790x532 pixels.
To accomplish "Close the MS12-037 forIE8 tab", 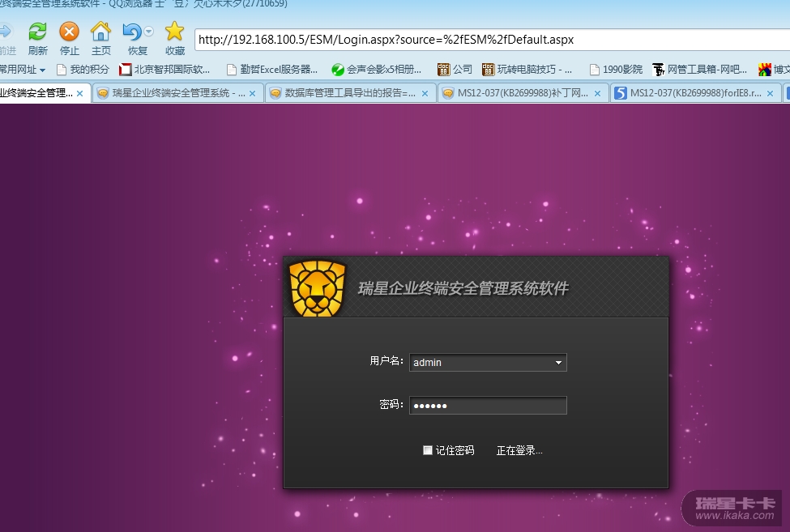I will pyautogui.click(x=770, y=93).
